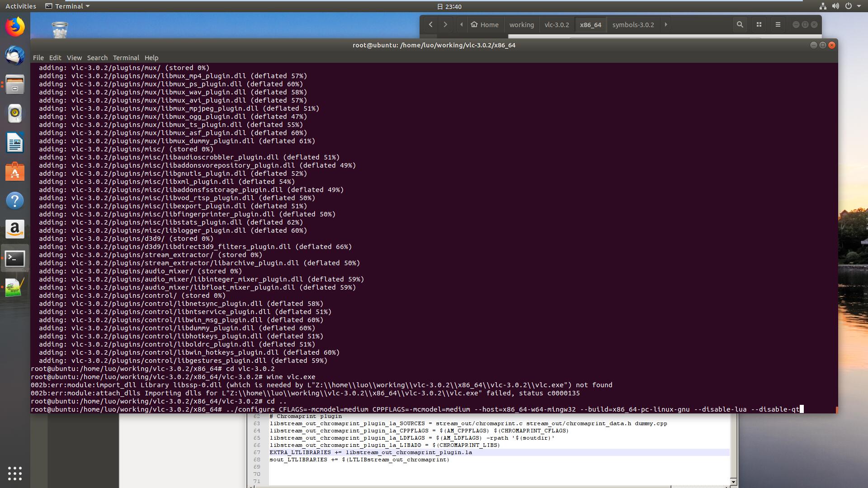This screenshot has height=488, width=868.
Task: Open the Terminal menu in menubar
Action: click(126, 58)
